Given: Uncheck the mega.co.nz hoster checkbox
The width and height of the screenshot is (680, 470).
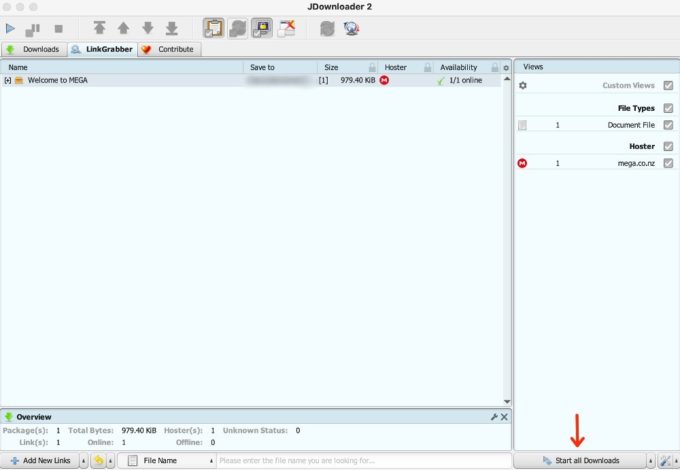Looking at the screenshot, I should pyautogui.click(x=668, y=163).
